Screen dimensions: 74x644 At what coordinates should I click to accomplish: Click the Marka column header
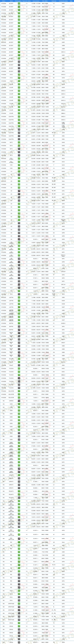pos(4,1)
